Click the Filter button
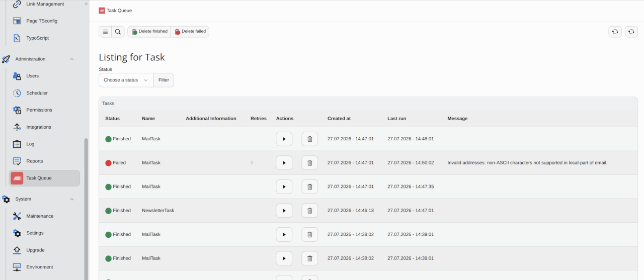Image resolution: width=644 pixels, height=280 pixels. tap(164, 80)
